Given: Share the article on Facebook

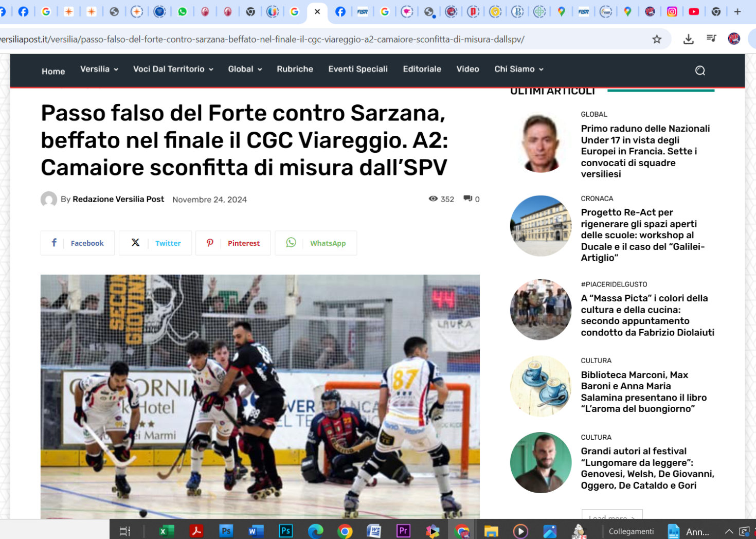Looking at the screenshot, I should pos(78,243).
